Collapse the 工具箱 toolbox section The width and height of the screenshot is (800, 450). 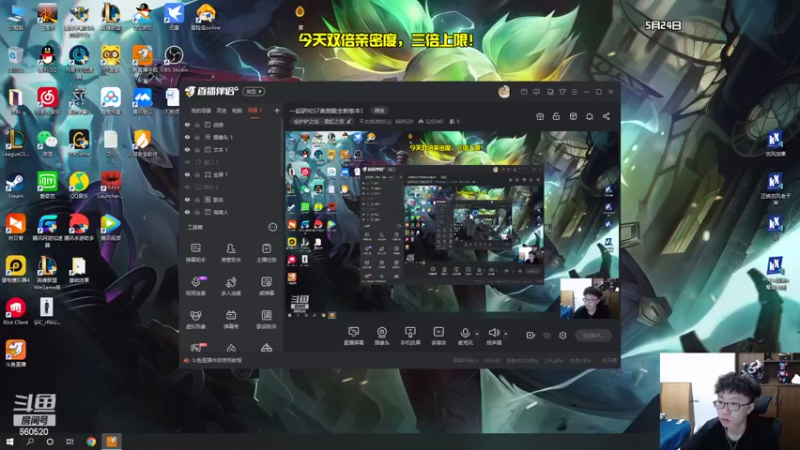click(272, 227)
